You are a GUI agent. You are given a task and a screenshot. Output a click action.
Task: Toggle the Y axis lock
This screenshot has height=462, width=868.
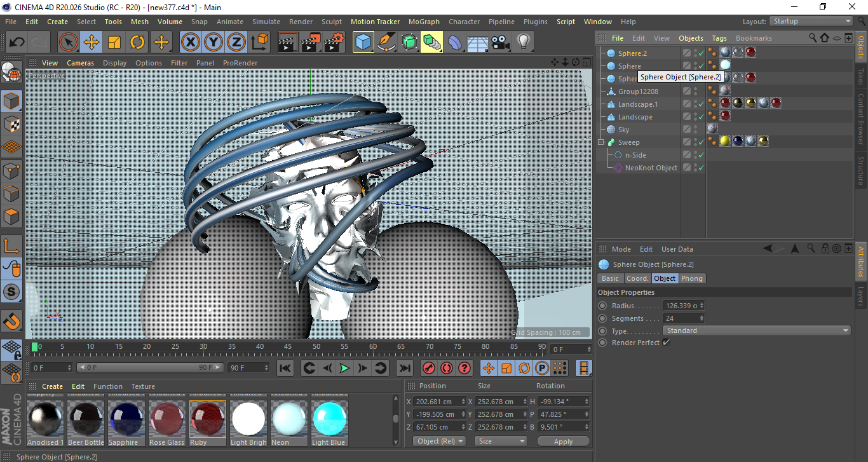214,43
